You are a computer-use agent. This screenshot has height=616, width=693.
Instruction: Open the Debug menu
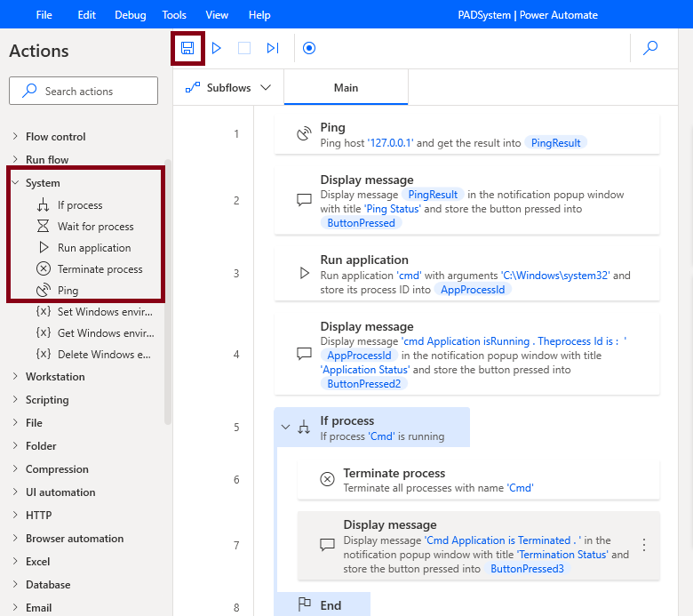[131, 14]
